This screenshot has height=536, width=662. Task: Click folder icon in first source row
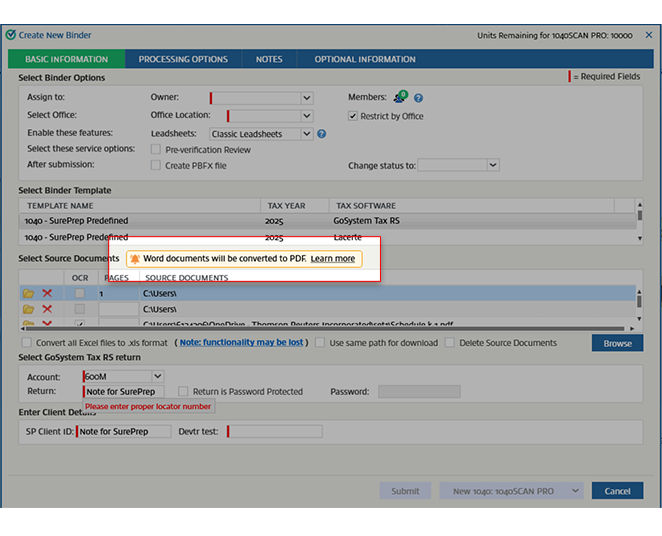click(x=28, y=293)
